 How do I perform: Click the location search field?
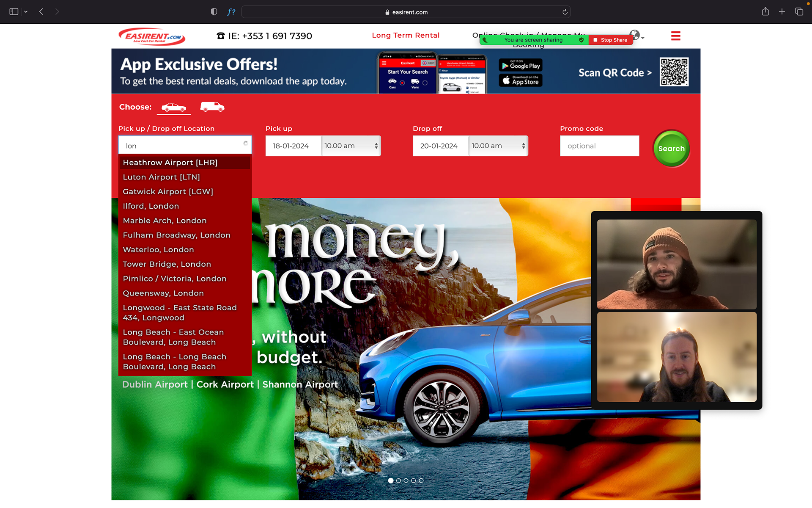tap(185, 146)
